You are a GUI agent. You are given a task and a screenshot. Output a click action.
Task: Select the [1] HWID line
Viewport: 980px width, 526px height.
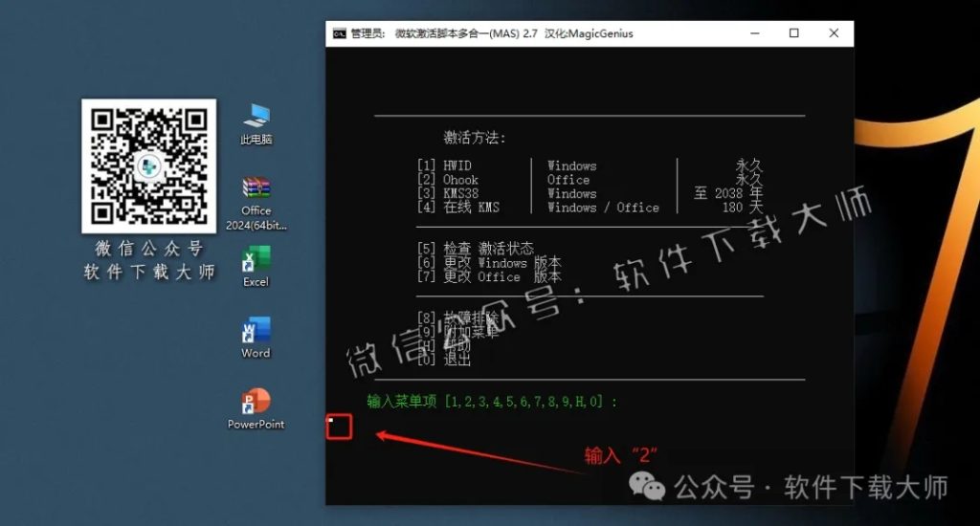click(445, 165)
